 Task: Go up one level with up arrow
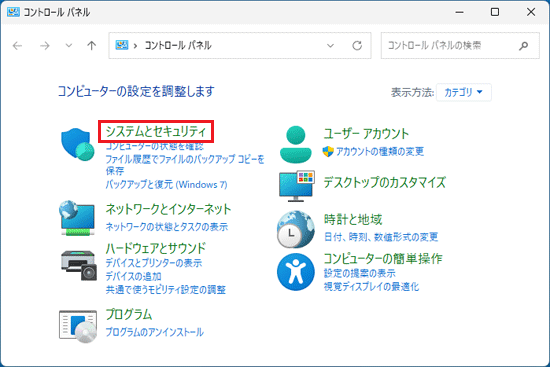click(x=92, y=46)
